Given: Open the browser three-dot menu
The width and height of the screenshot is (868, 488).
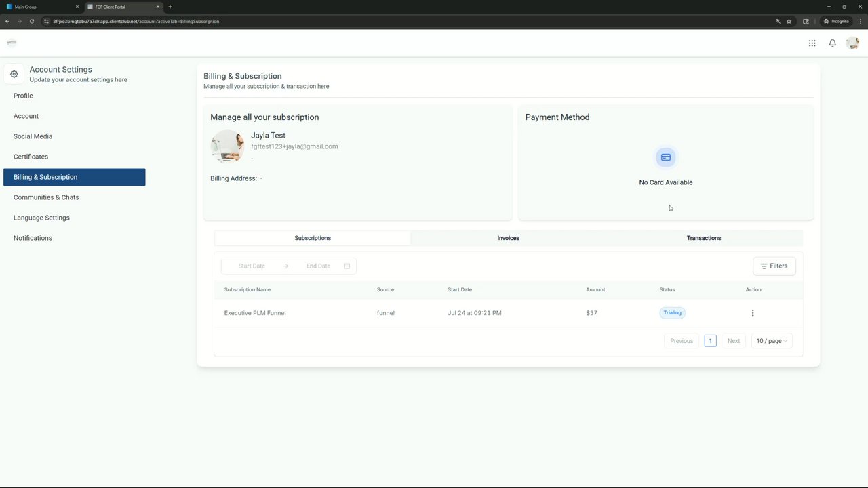Looking at the screenshot, I should [x=860, y=21].
